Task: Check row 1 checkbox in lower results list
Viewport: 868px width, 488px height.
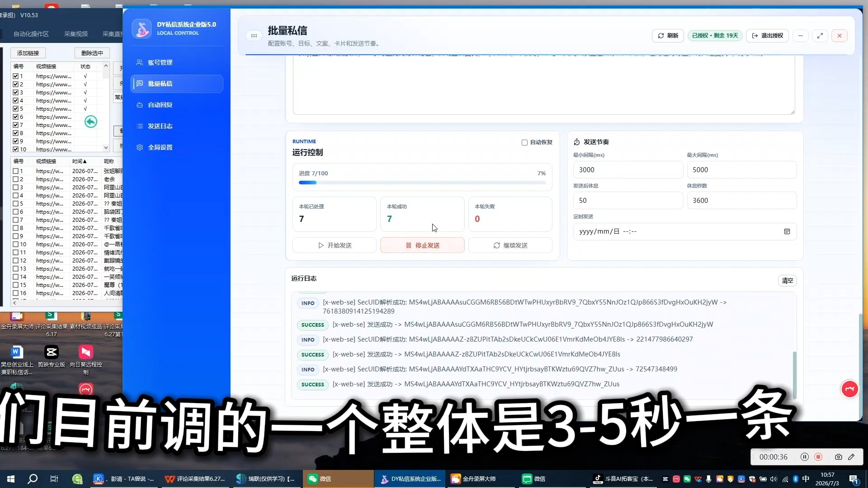Action: [x=15, y=171]
